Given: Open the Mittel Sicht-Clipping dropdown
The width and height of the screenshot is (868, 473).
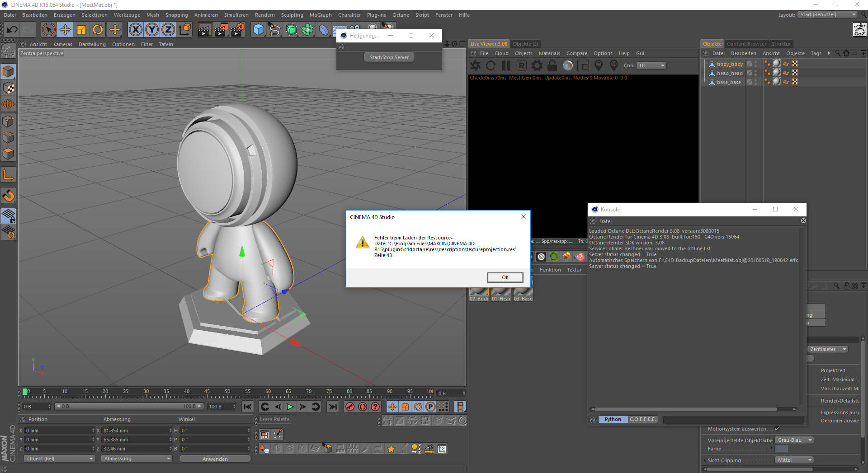Looking at the screenshot, I should 794,460.
